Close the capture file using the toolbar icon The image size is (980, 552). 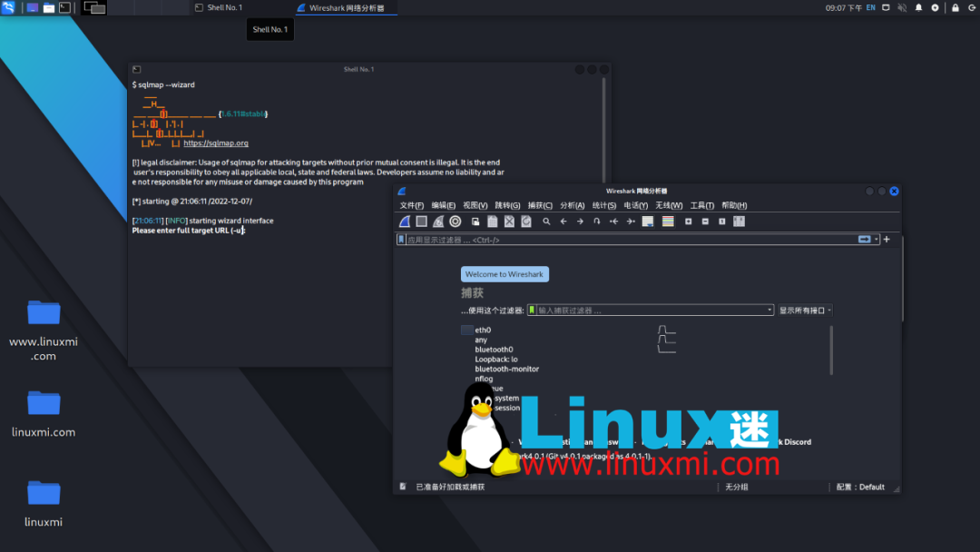tap(509, 222)
